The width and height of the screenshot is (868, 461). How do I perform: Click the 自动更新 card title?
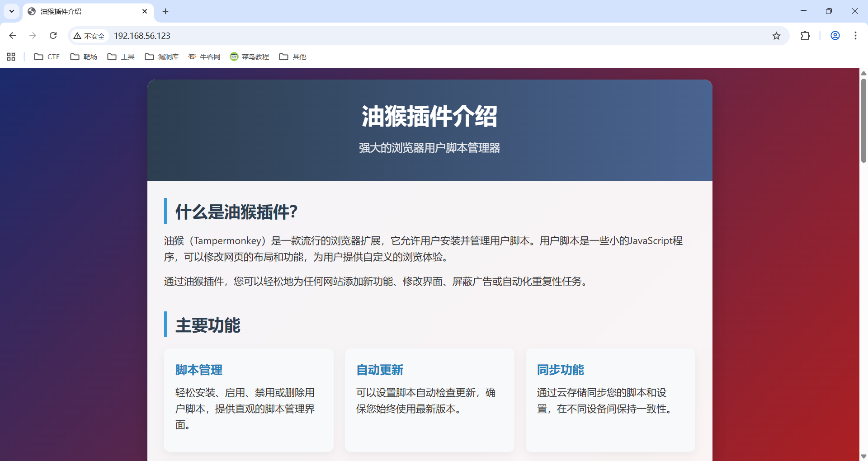point(380,370)
